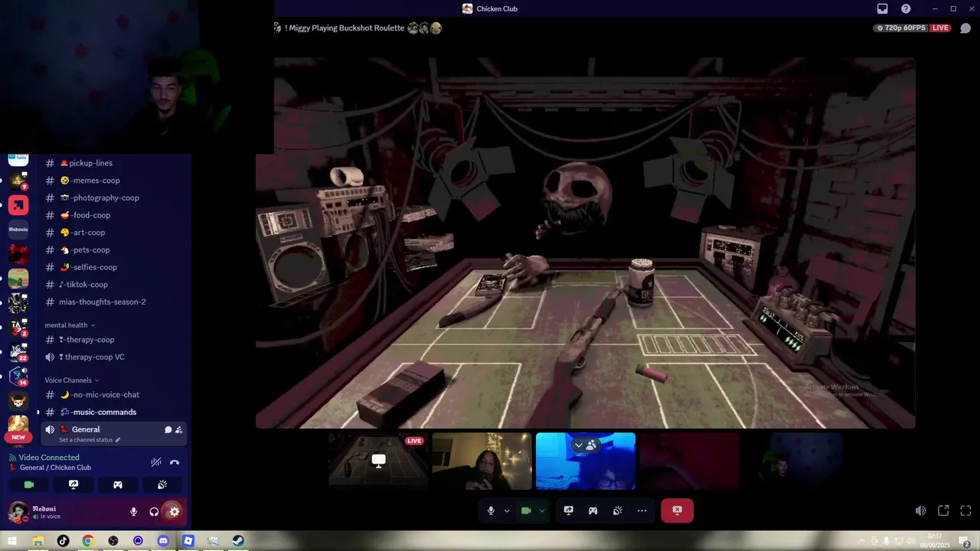Click 720p 60FPS stream quality indicator

click(x=900, y=28)
